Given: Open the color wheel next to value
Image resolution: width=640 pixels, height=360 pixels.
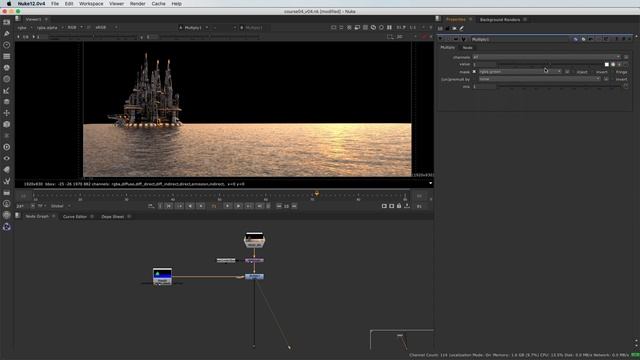Looking at the screenshot, I should click(x=613, y=64).
